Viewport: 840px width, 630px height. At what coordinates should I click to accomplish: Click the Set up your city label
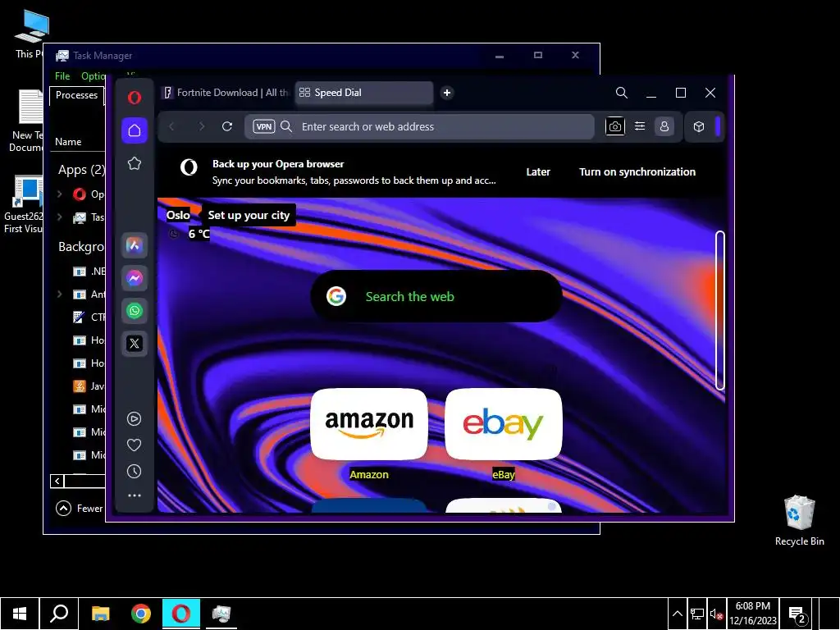tap(249, 215)
